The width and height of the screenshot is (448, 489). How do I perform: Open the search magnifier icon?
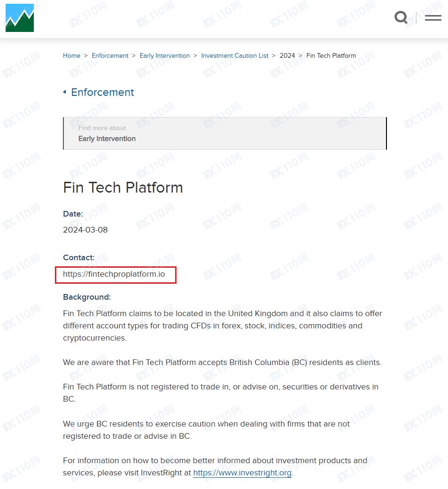[401, 18]
